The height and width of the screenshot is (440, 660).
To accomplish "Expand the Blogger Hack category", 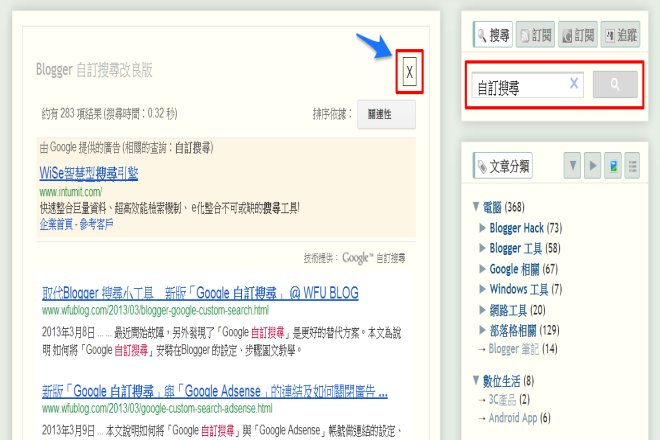I will tap(482, 228).
